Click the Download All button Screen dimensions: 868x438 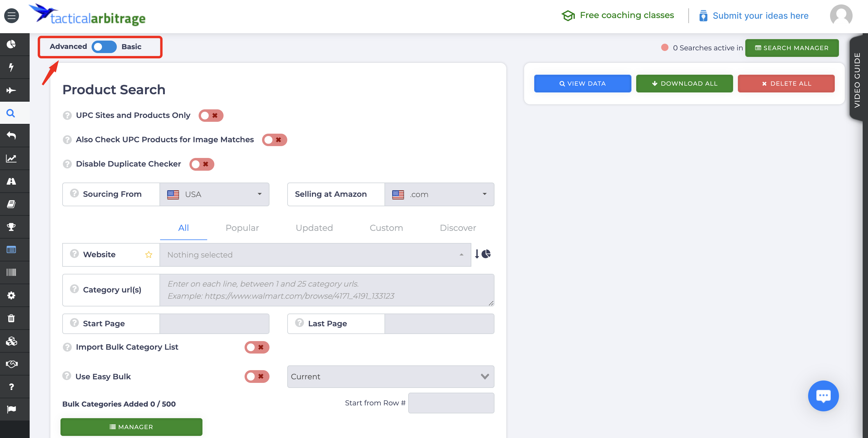tap(684, 84)
